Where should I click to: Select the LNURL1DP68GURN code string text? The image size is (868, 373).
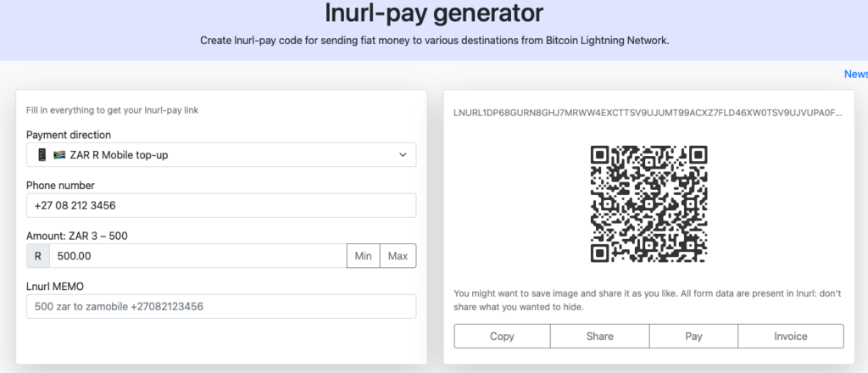pyautogui.click(x=648, y=113)
